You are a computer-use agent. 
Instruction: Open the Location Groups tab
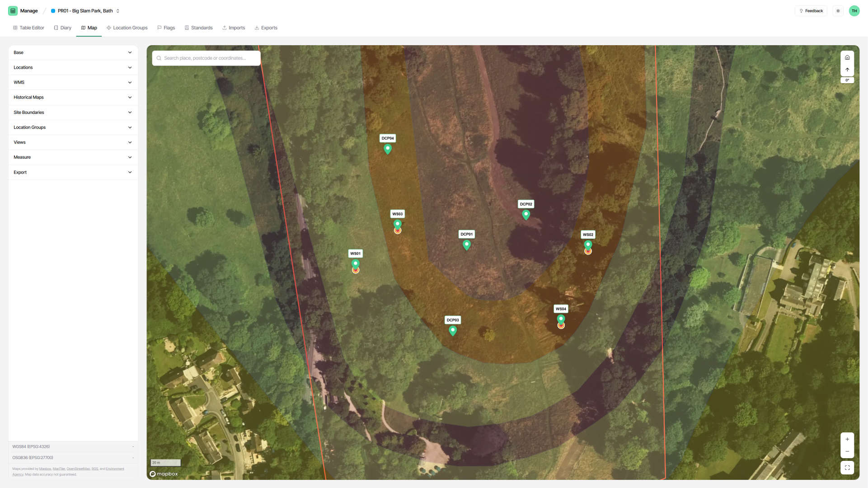pos(127,28)
